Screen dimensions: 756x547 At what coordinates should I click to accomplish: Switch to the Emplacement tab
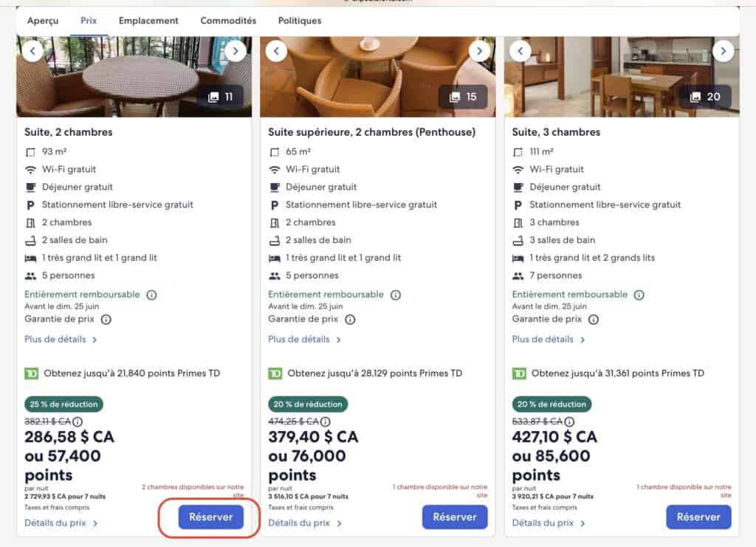click(x=148, y=21)
